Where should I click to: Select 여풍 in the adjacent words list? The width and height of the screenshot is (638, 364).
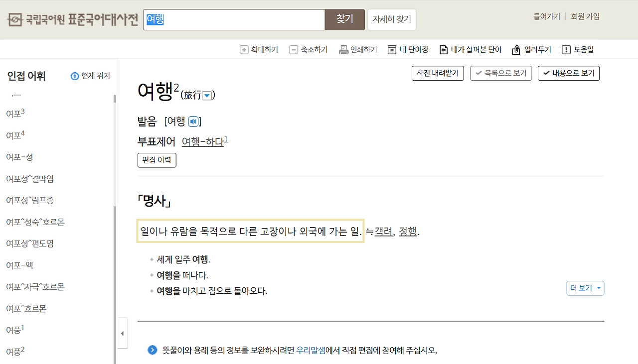(14, 329)
